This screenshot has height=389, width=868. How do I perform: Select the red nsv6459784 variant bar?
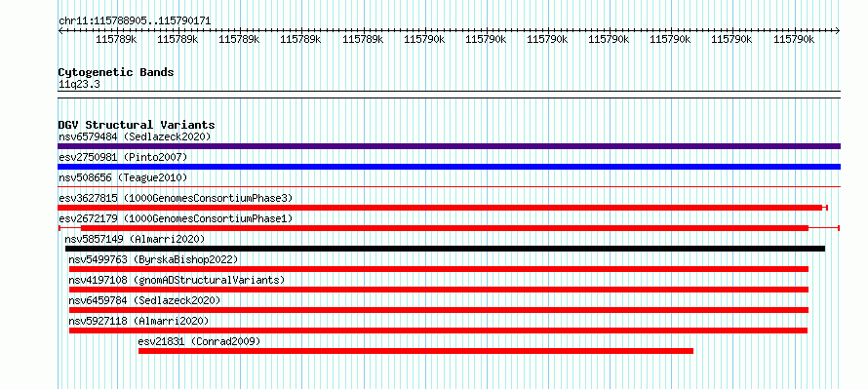[439, 310]
